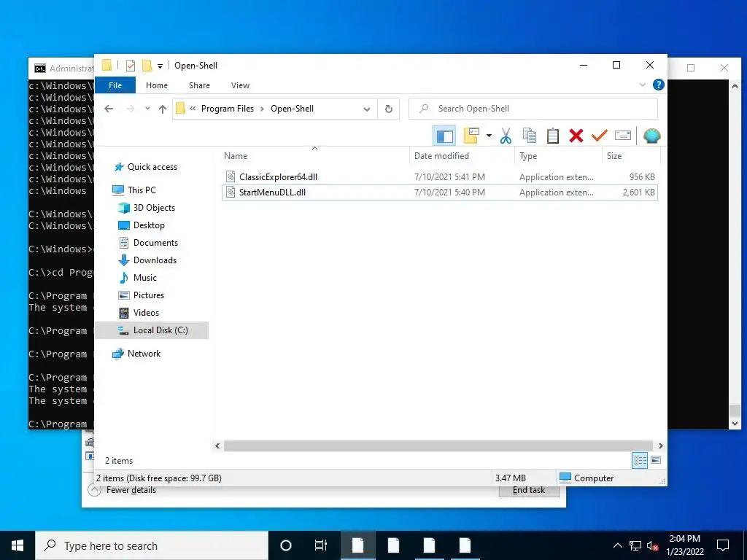
Task: Click the 956 KB size cell
Action: coord(642,177)
